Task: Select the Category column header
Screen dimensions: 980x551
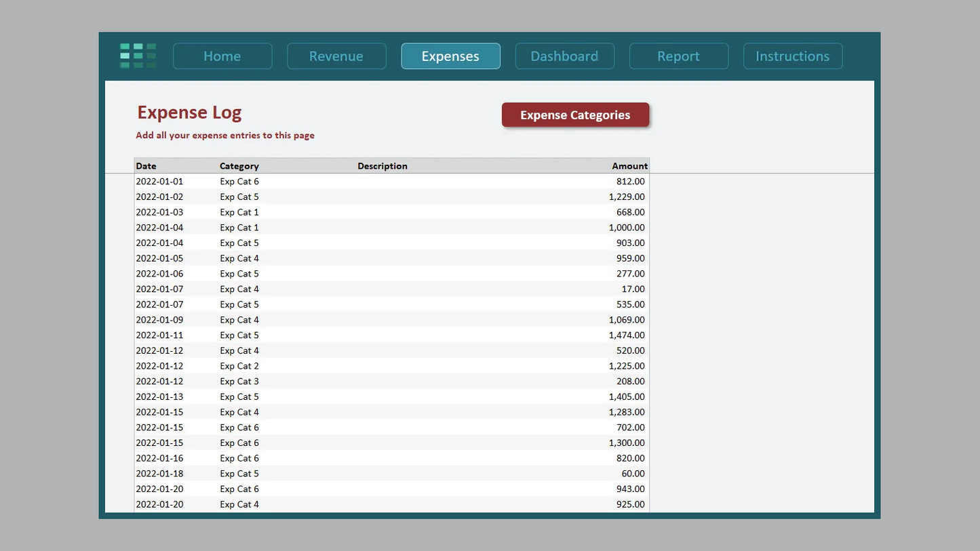Action: 239,166
